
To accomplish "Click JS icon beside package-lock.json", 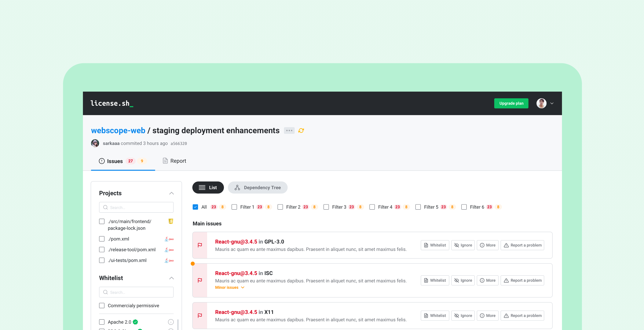I will 171,221.
